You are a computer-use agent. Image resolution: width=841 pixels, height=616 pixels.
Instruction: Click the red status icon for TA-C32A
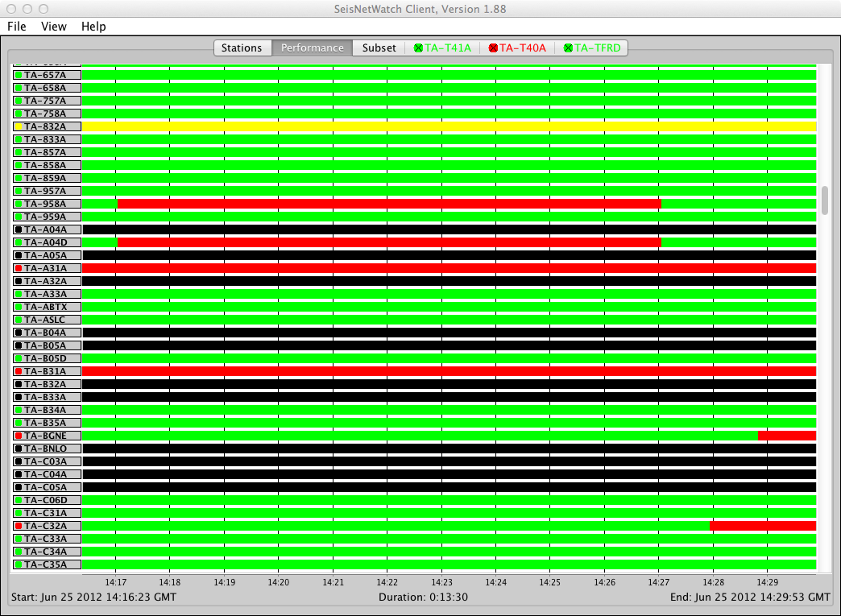point(19,526)
